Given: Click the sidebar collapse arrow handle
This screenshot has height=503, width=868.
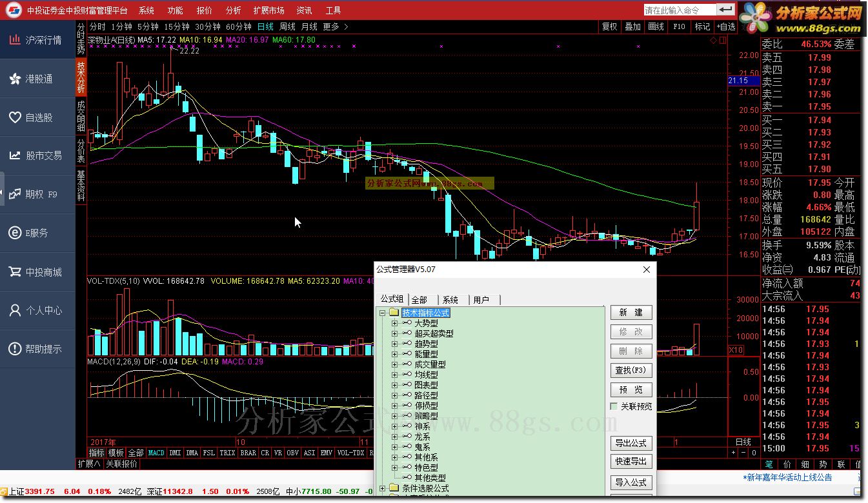Looking at the screenshot, I should click(x=2, y=189).
